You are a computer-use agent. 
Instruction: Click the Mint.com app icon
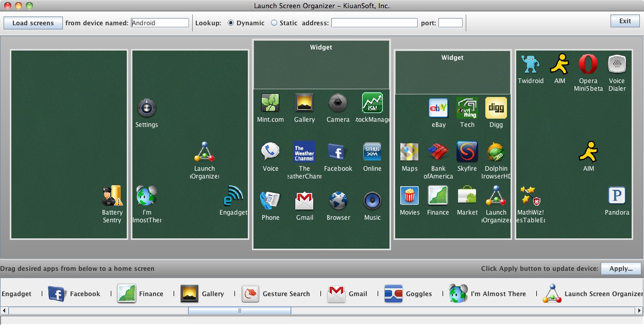(270, 103)
